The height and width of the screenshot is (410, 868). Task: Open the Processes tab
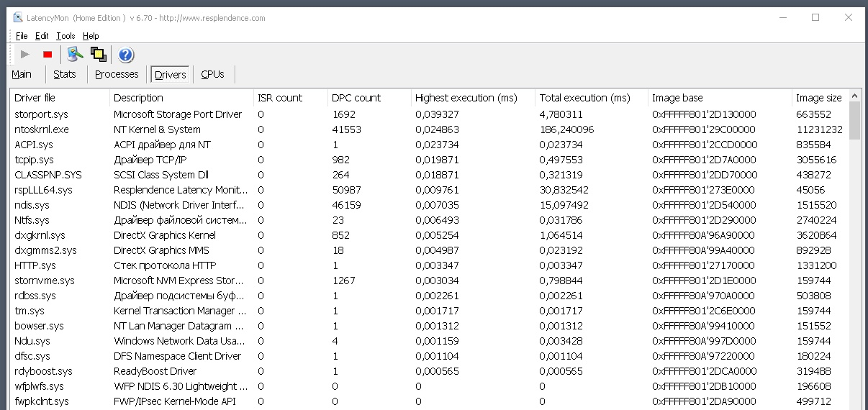point(117,74)
